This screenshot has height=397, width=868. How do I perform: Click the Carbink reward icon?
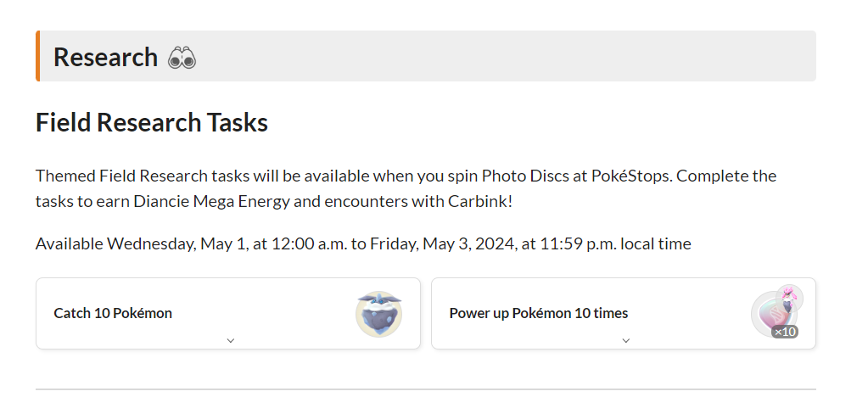pyautogui.click(x=378, y=314)
